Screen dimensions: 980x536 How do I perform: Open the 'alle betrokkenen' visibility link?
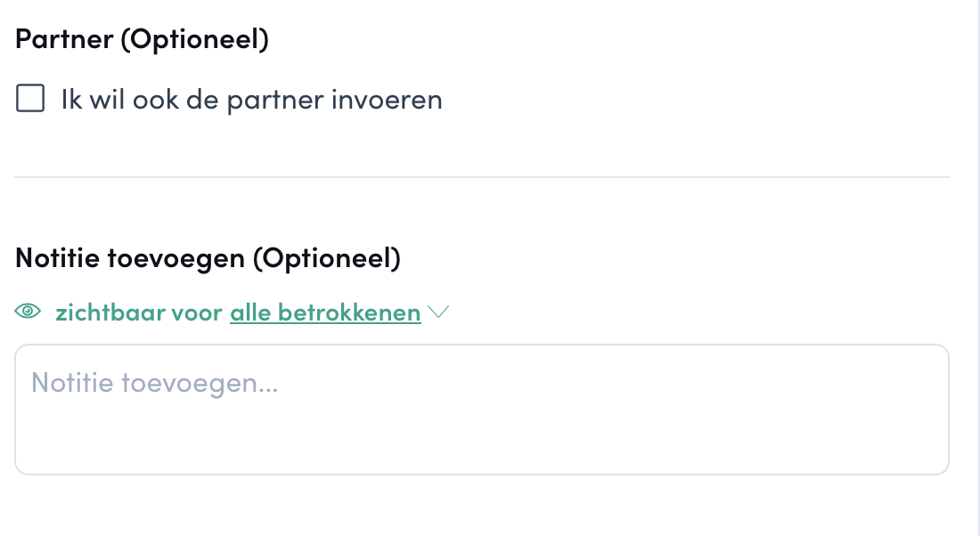pos(325,313)
